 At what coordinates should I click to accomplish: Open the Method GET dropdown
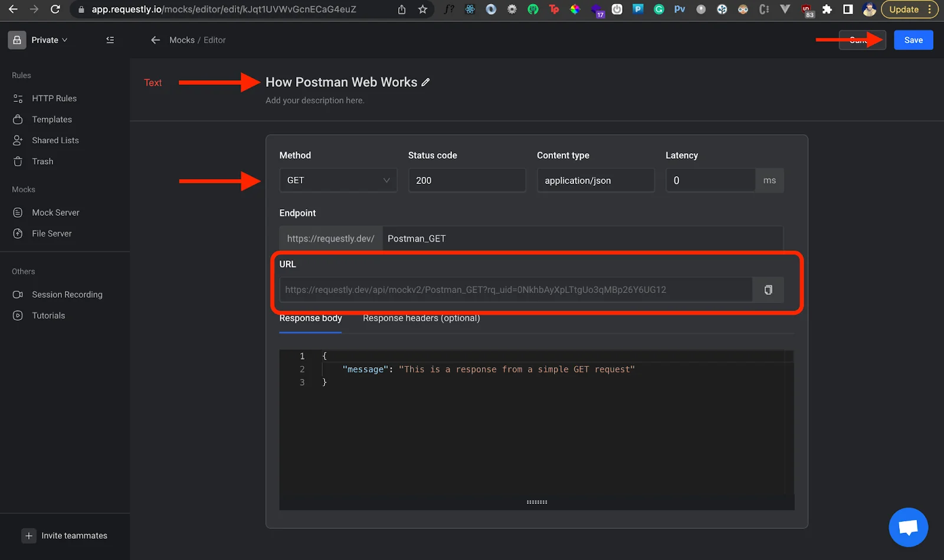338,180
